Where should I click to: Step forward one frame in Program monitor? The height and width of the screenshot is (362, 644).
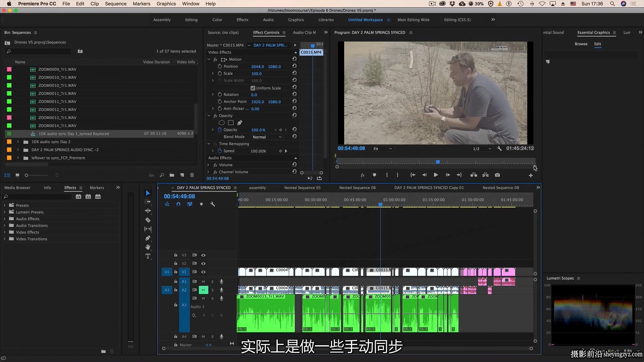point(448,175)
